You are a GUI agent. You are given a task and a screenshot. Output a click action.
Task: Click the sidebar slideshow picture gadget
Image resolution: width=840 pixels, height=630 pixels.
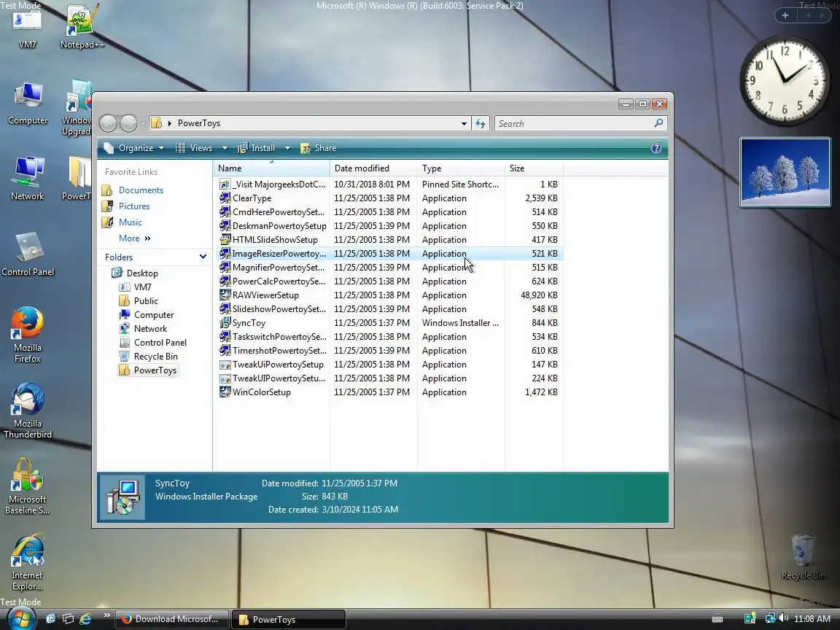(785, 172)
